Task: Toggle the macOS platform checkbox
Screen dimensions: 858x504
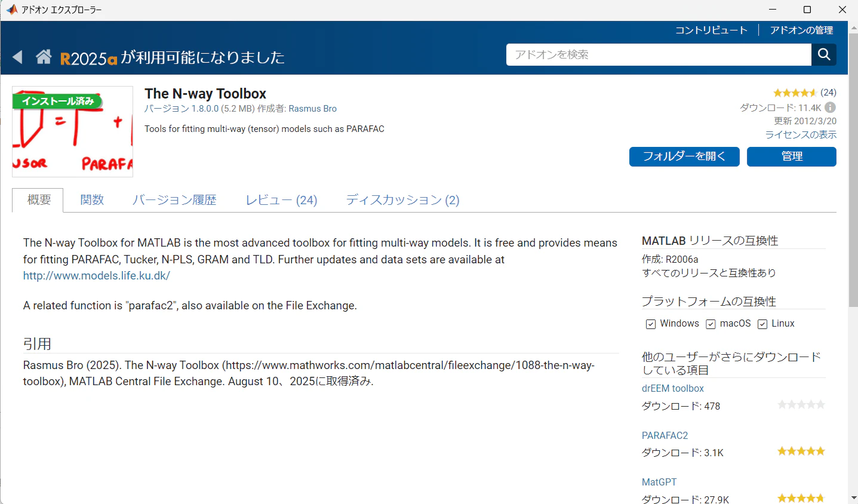Action: click(711, 324)
